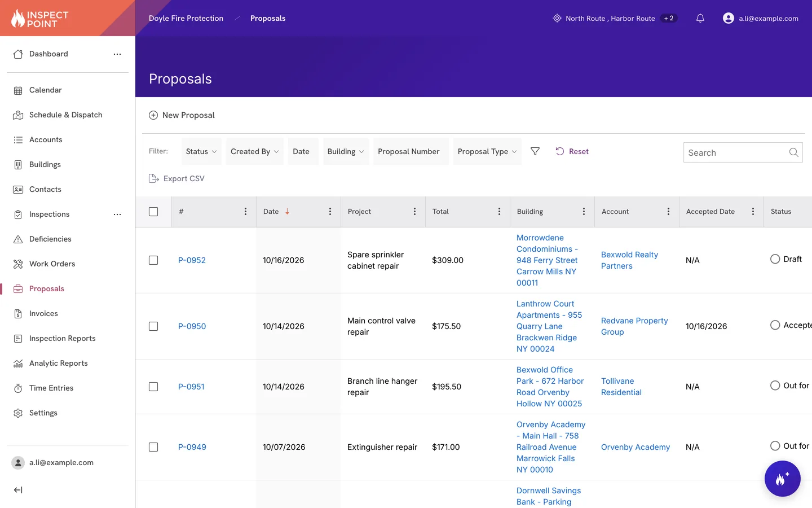Click the funnel filter icon
Image resolution: width=812 pixels, height=508 pixels.
coord(535,151)
